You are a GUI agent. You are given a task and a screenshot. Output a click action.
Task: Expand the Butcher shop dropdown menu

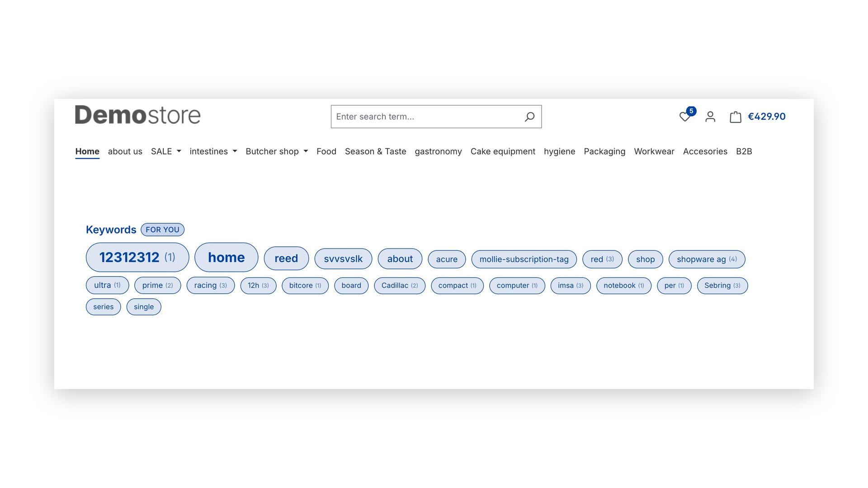[x=277, y=151]
